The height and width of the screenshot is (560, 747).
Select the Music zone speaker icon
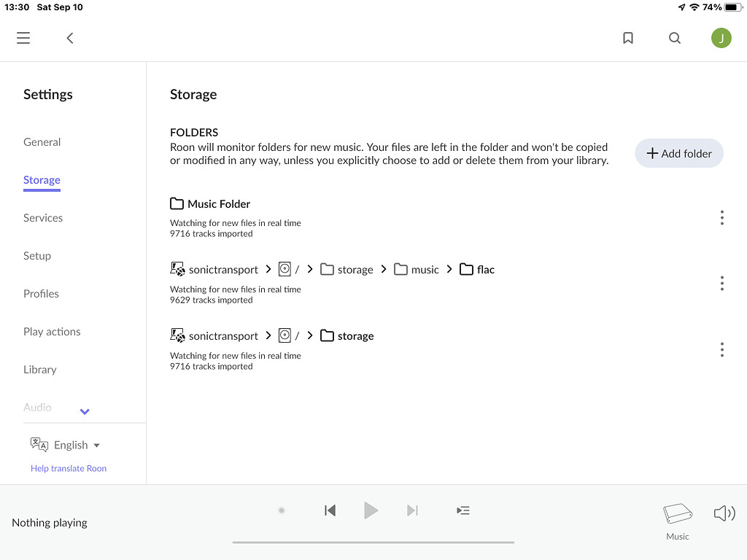pos(677,513)
